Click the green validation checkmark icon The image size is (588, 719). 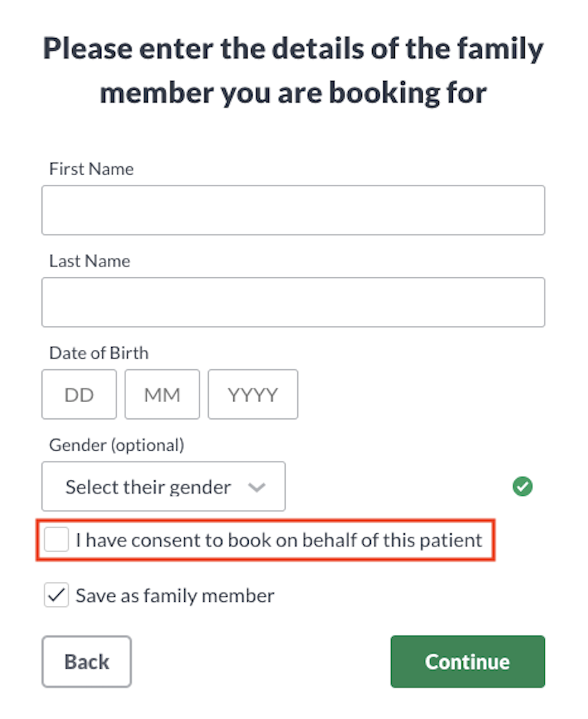(x=523, y=486)
